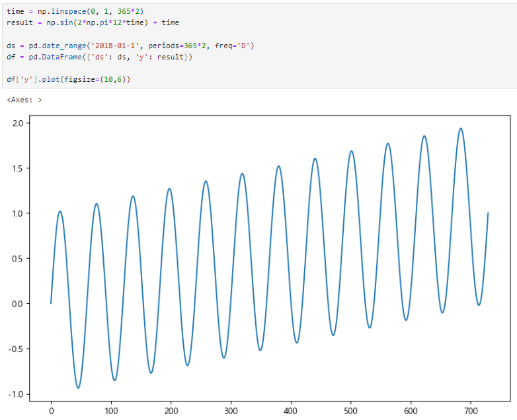Click the -1.0 y-axis tick label
The image size is (517, 420).
click(16, 394)
